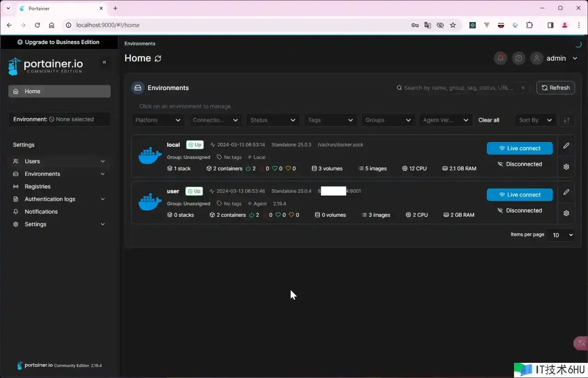The height and width of the screenshot is (378, 588).
Task: Go to Home in sidebar
Action: pos(59,91)
